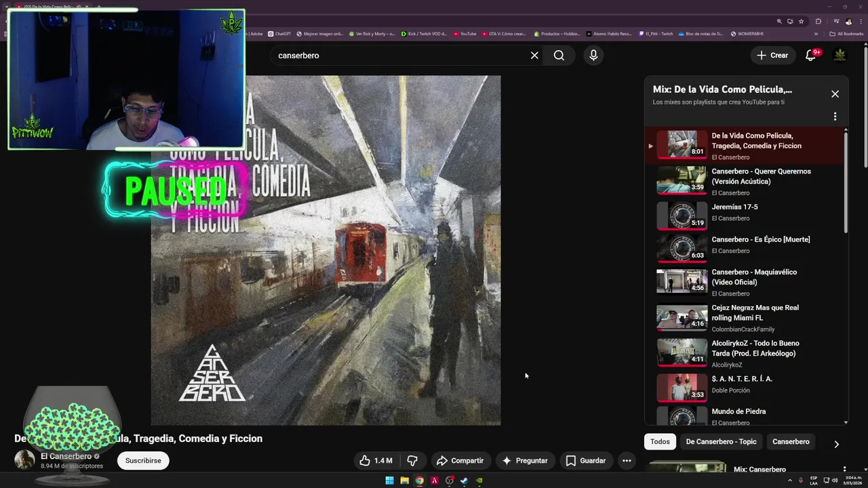Image resolution: width=868 pixels, height=488 pixels.
Task: Open options for Mix: Canserbero suggestion
Action: pos(844,469)
